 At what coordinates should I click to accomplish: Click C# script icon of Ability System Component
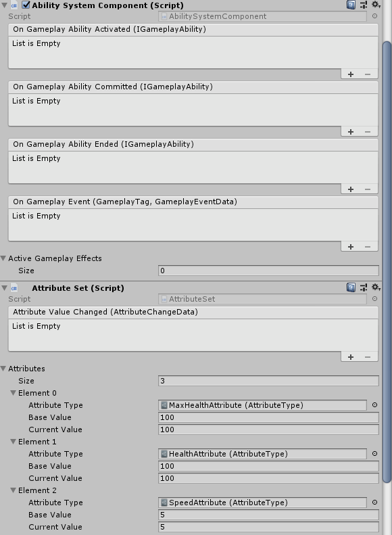pos(14,5)
